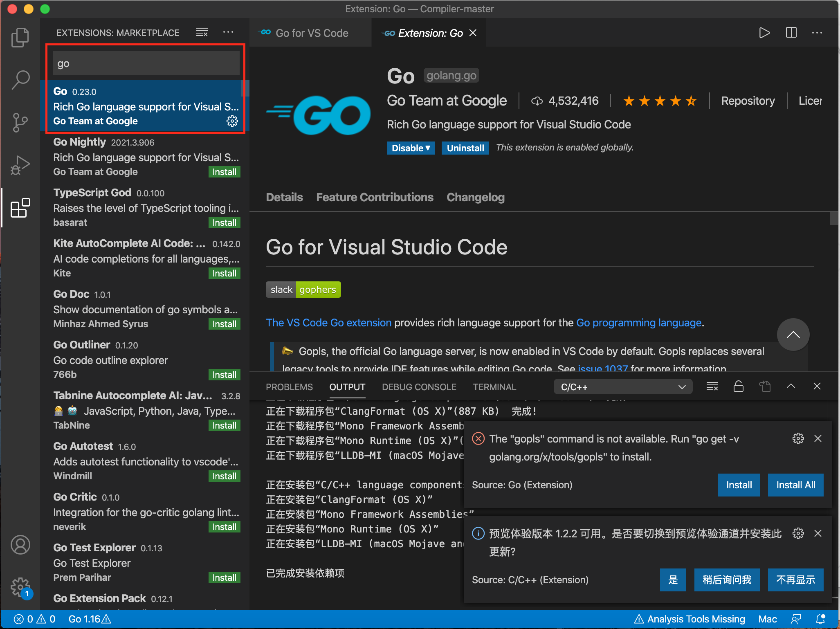Switch to the Debug Console tab
This screenshot has width=840, height=629.
tap(419, 387)
